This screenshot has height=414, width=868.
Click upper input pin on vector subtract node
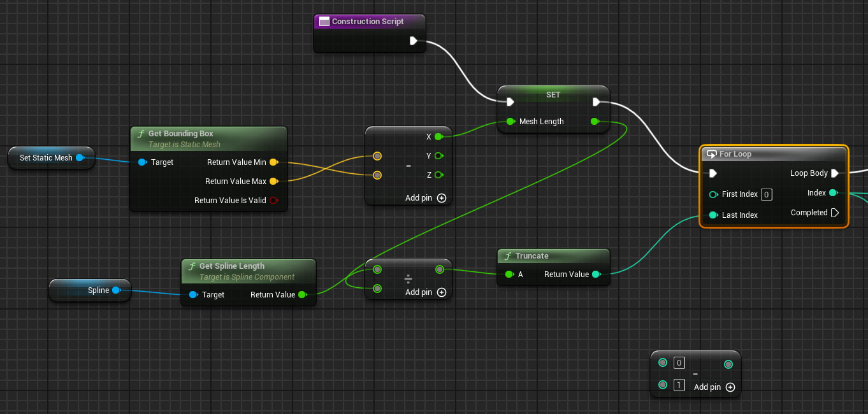377,156
